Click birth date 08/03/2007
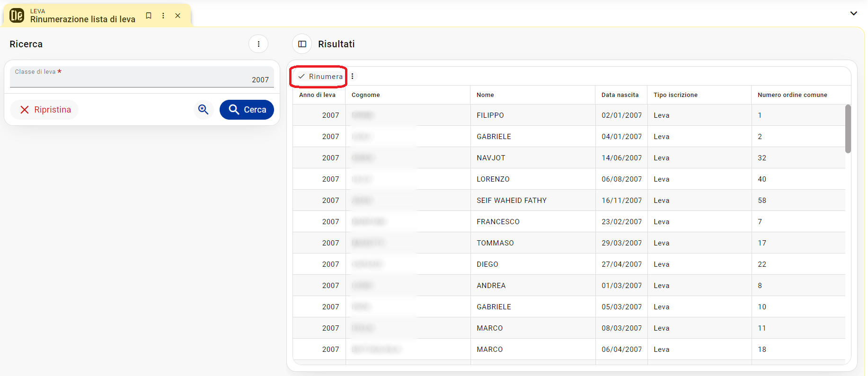This screenshot has height=376, width=868. click(622, 328)
